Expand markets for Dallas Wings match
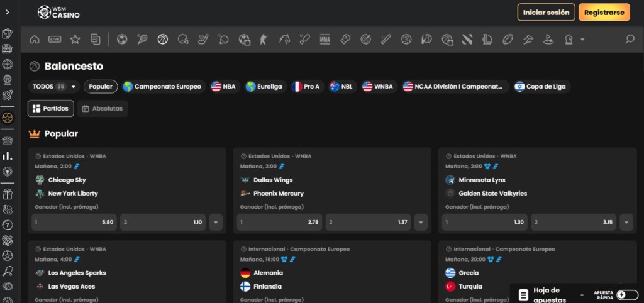This screenshot has width=644, height=303. tap(421, 222)
